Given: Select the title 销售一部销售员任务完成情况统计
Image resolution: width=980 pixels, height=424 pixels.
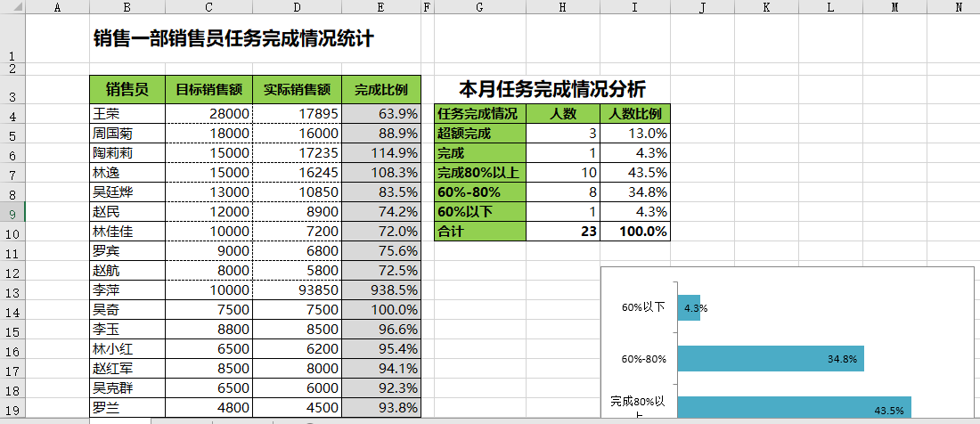Looking at the screenshot, I should click(233, 39).
